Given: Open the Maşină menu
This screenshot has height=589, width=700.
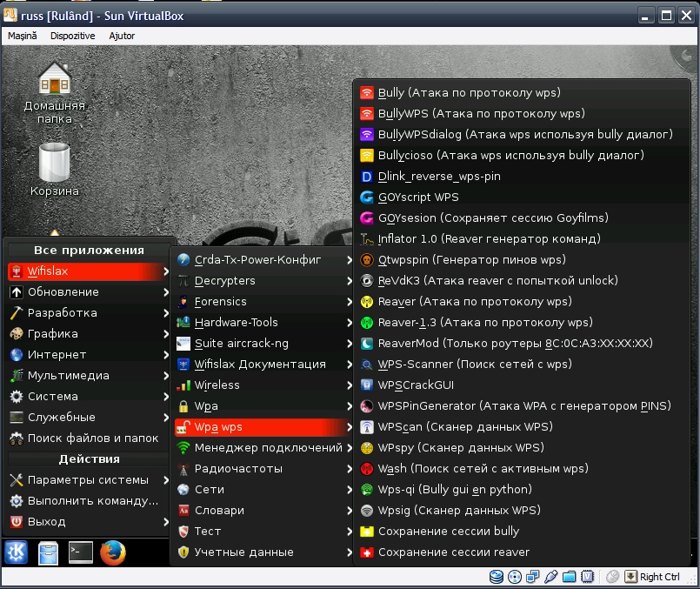Looking at the screenshot, I should (23, 36).
